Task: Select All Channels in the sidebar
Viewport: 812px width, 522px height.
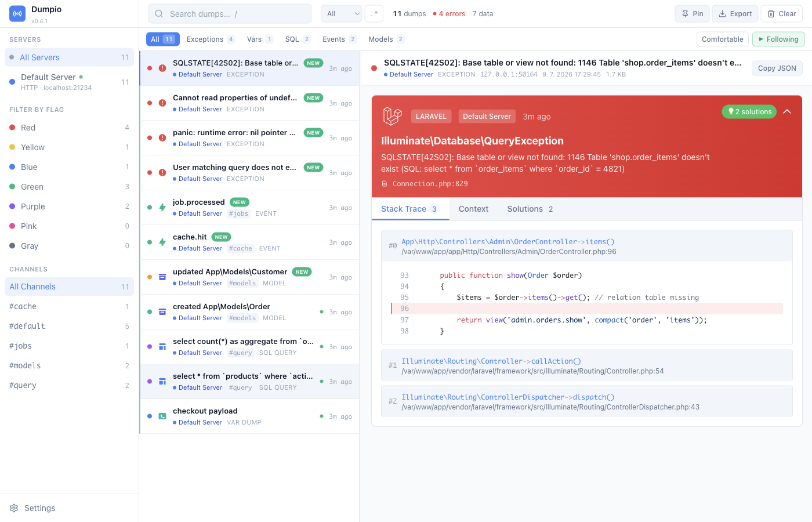Action: (69, 287)
